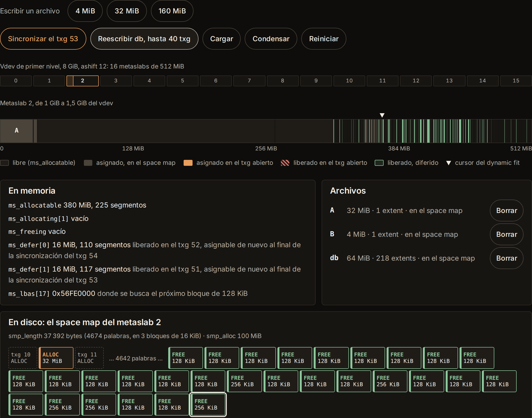
Task: Click the '128 MiB' axis label
Action: click(133, 148)
